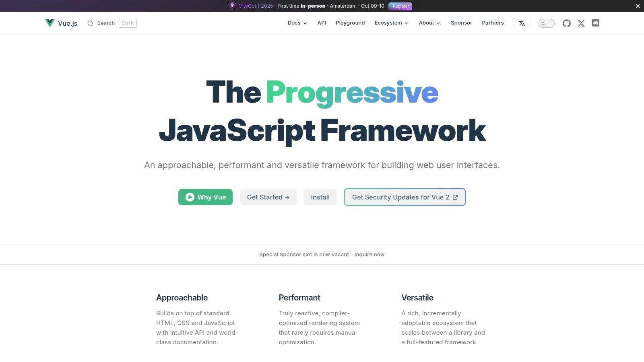Open the Discord chat icon

596,23
